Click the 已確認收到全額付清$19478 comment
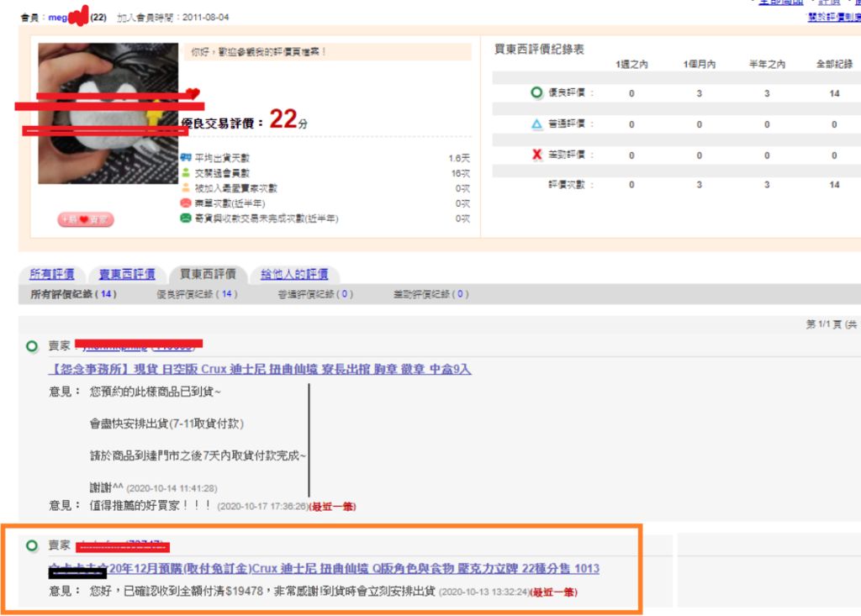 coord(262,592)
